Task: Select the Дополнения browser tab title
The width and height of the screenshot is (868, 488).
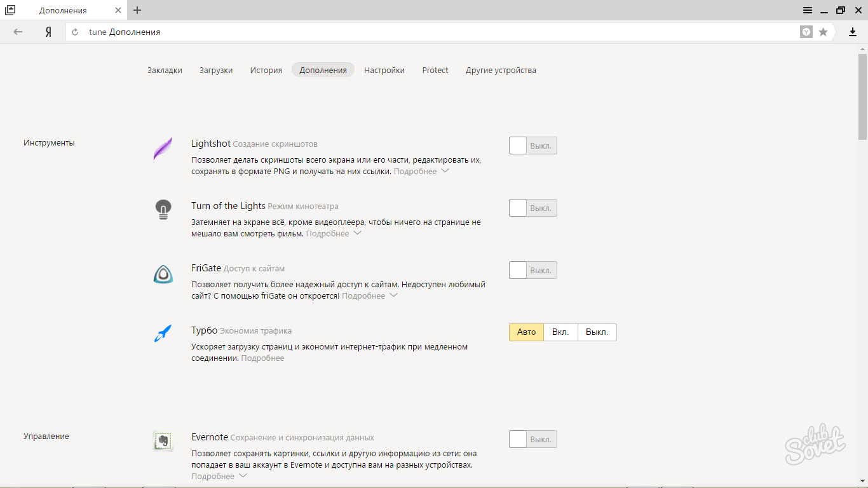Action: [x=63, y=11]
